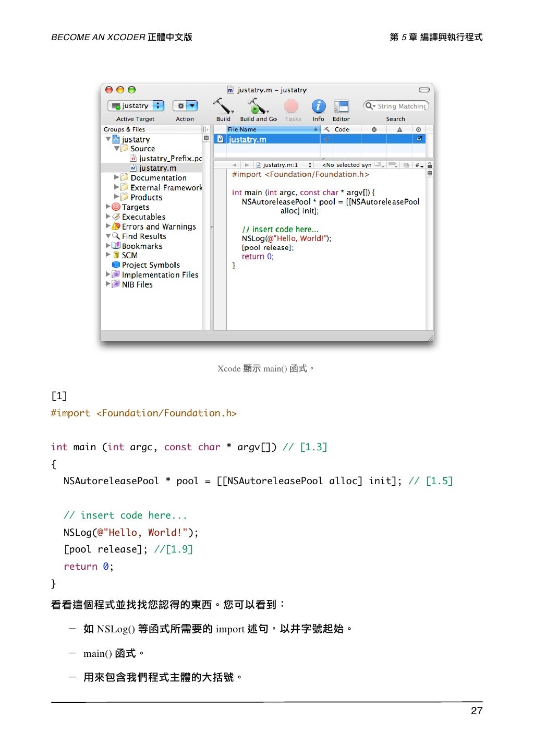
Task: Expand the Errors and Warnings group
Action: tap(108, 226)
